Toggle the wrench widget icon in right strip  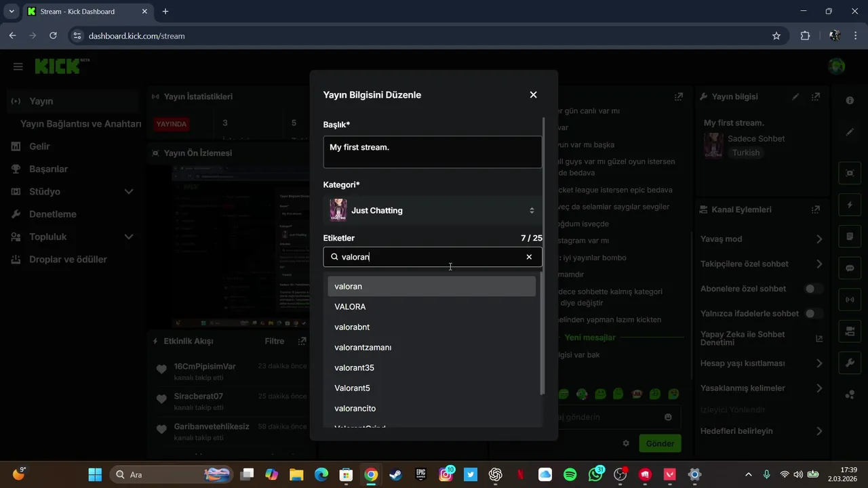tap(850, 363)
